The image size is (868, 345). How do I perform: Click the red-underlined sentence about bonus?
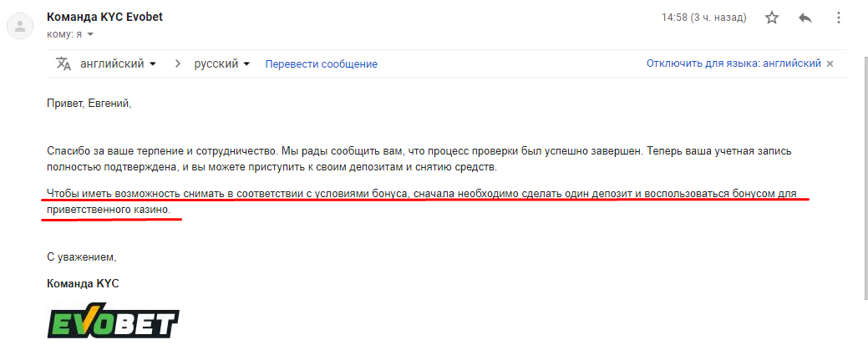pos(421,202)
